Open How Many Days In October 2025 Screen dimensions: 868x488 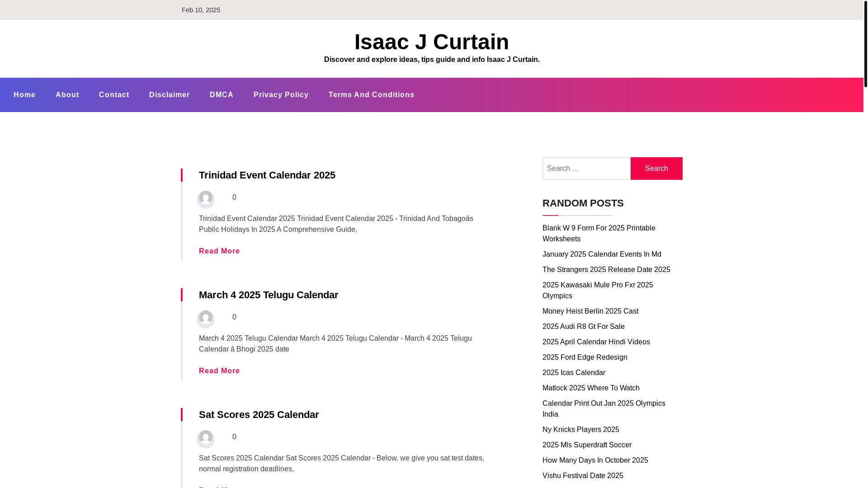(x=595, y=460)
